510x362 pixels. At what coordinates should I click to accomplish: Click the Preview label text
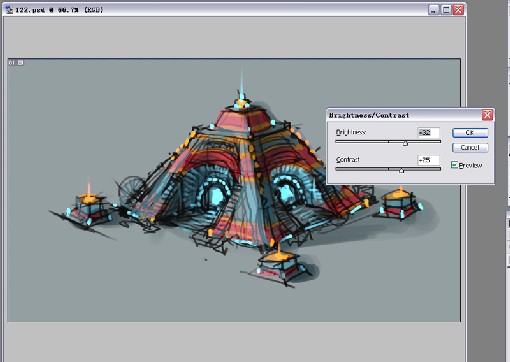tap(470, 165)
